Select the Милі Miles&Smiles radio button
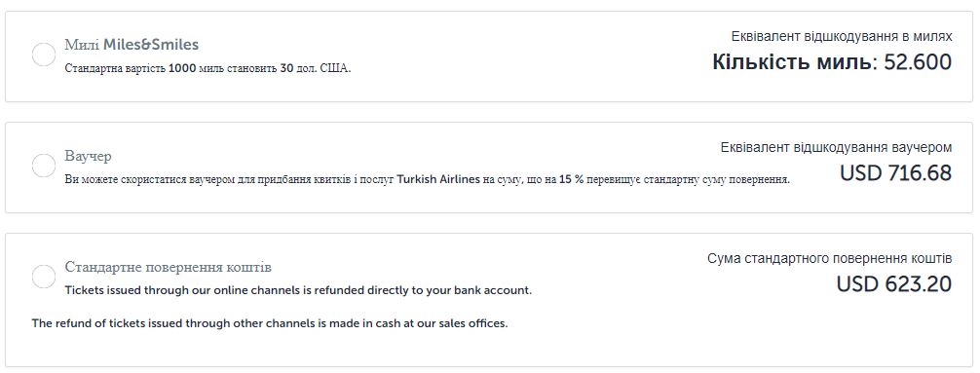The image size is (980, 373). [x=44, y=55]
